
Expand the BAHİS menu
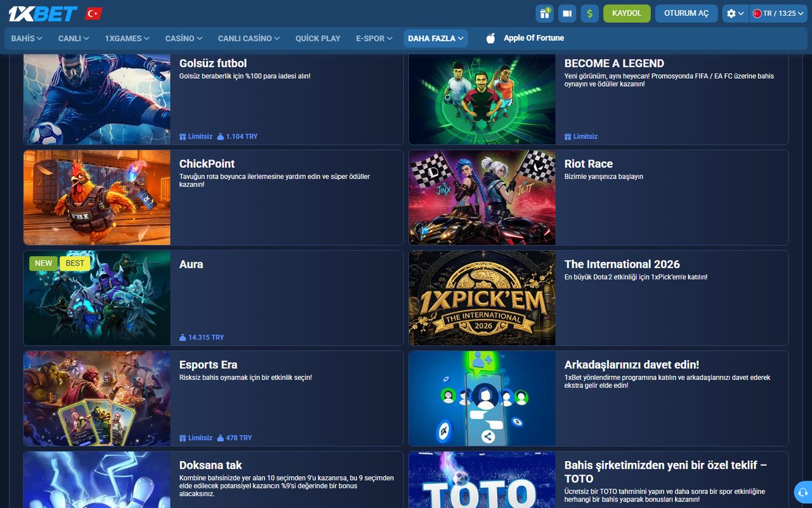click(27, 38)
